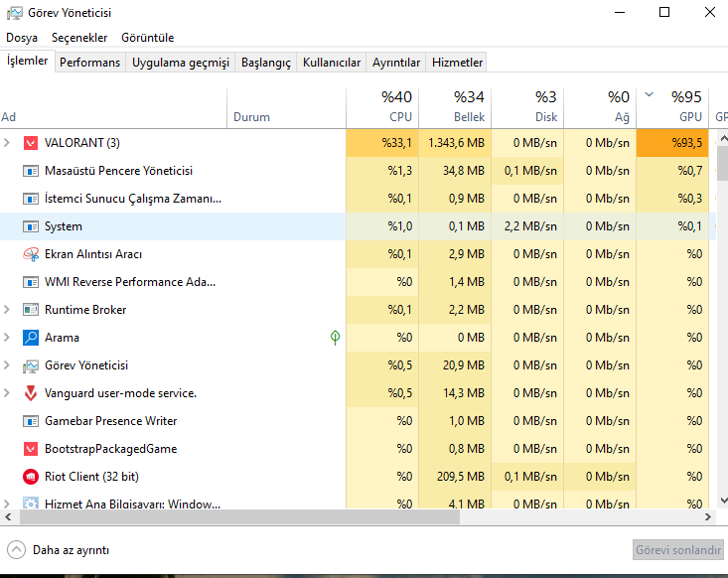This screenshot has height=578, width=728.
Task: Click the vertical scrollbar thumb
Action: click(723, 163)
